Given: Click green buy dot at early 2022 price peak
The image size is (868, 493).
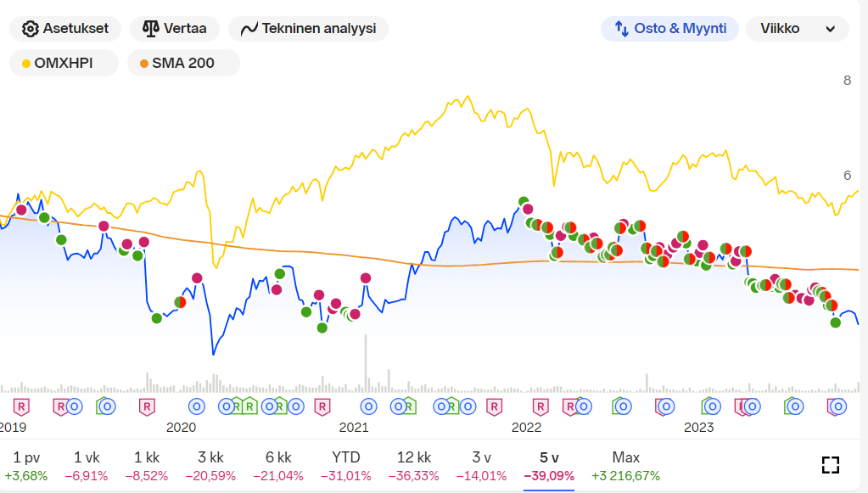Looking at the screenshot, I should (x=524, y=201).
